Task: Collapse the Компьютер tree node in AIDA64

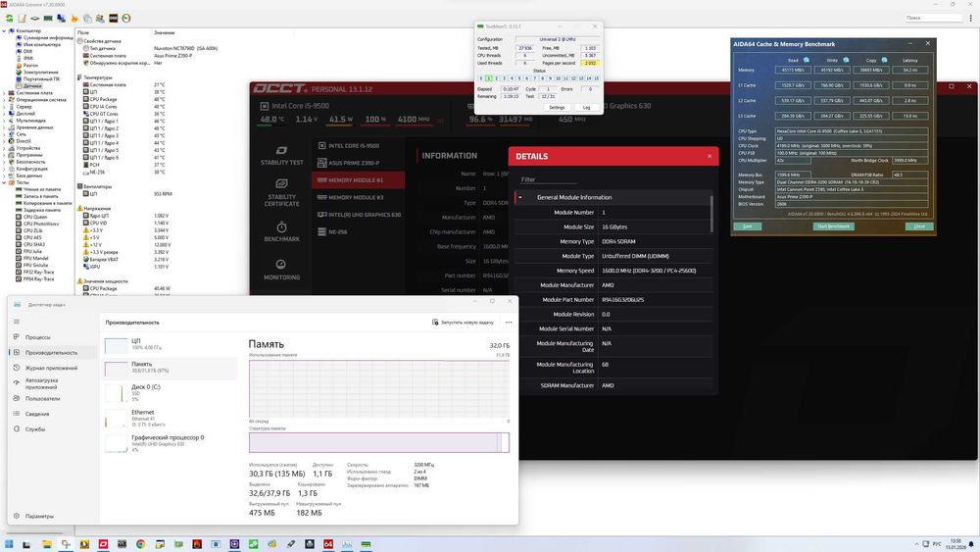Action: pos(4,30)
